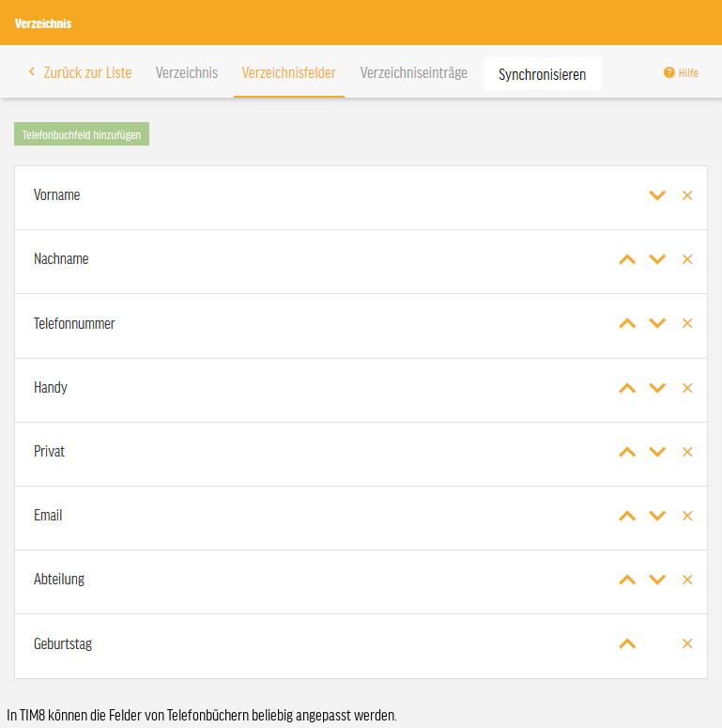
Task: Move the Privat field down
Action: pos(657,452)
